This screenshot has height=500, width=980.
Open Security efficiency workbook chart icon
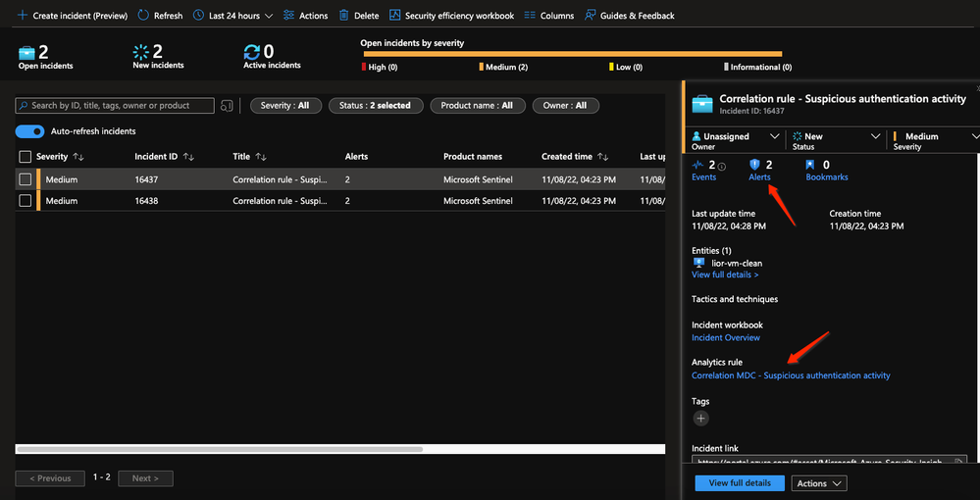pos(394,15)
